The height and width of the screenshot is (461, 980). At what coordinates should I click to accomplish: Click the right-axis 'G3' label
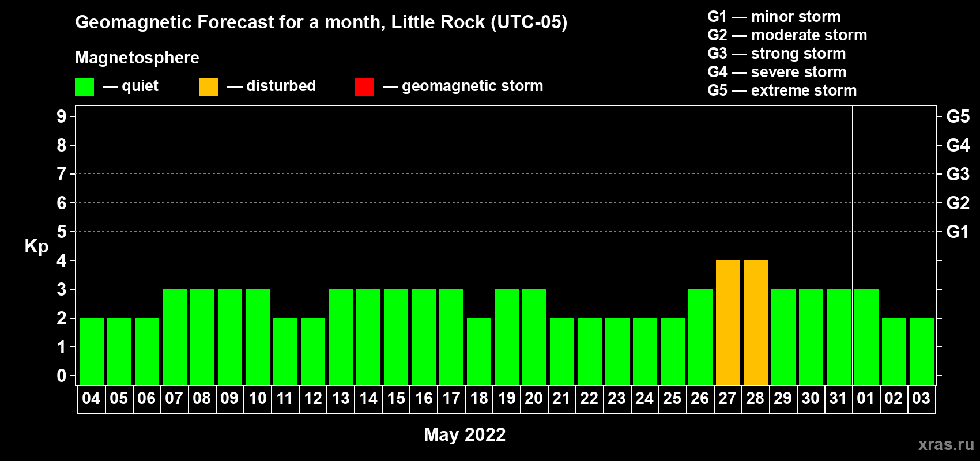click(958, 174)
